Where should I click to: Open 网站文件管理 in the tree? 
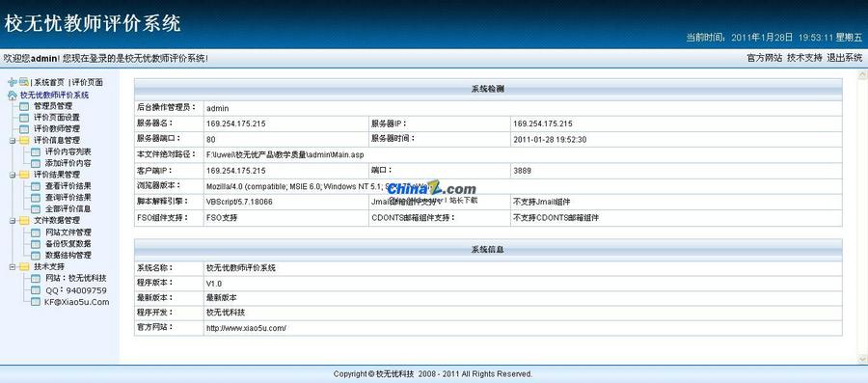[x=68, y=233]
